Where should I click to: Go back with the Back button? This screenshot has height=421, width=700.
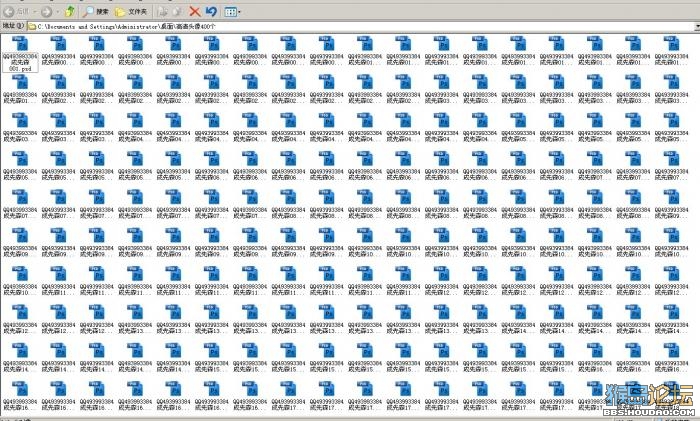(16, 11)
